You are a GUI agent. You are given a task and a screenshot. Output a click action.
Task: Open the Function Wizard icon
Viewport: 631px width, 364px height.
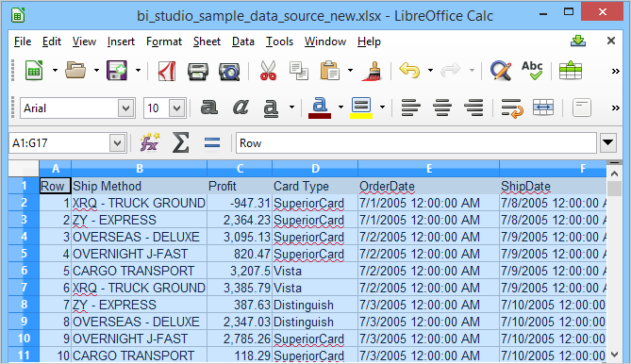click(x=149, y=142)
